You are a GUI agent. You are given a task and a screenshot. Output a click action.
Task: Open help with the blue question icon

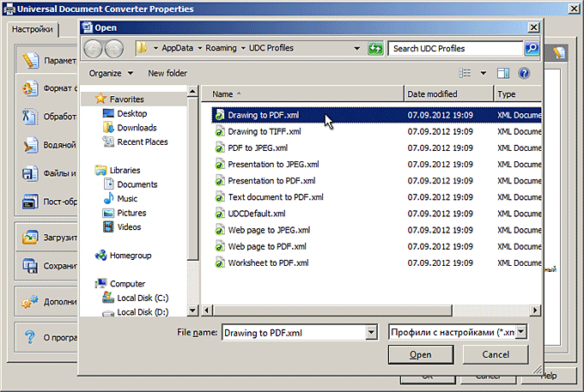524,73
